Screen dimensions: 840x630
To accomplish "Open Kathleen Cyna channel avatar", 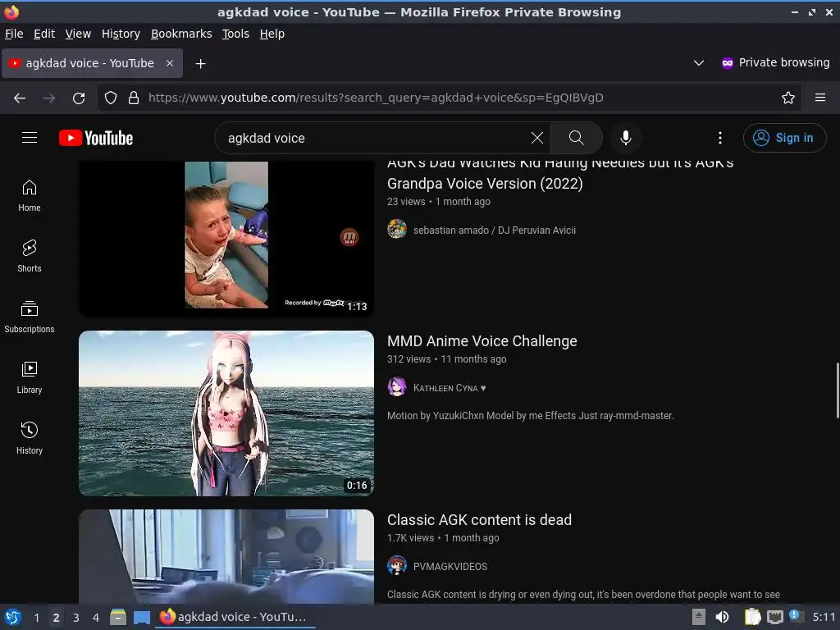I will pyautogui.click(x=397, y=387).
